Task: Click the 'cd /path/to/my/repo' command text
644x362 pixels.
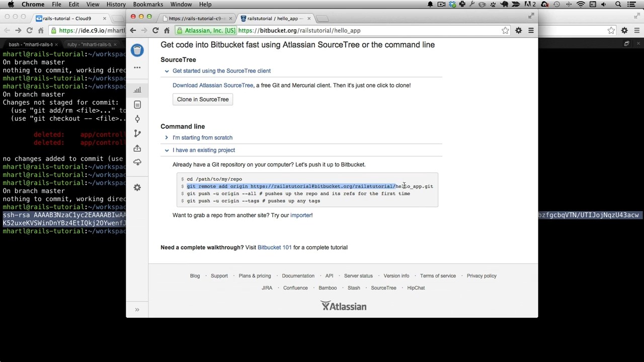Action: [x=214, y=179]
